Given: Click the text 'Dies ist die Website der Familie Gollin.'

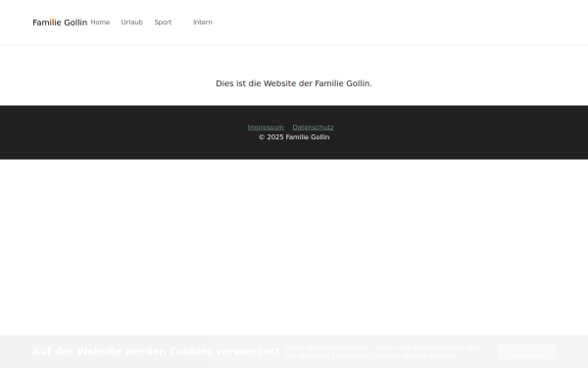Looking at the screenshot, I should (x=294, y=83).
